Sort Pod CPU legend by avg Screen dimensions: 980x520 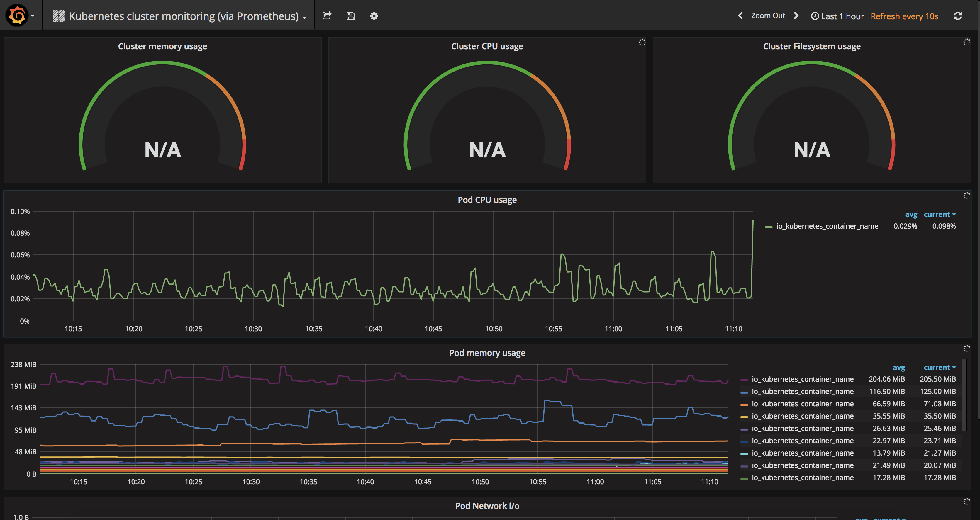911,215
